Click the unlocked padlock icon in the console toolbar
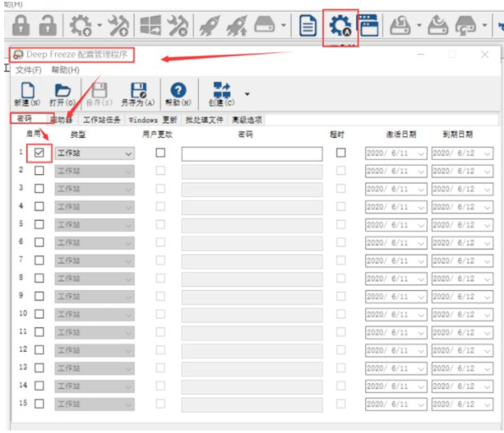Screen dimensions: 504x433 click(47, 25)
